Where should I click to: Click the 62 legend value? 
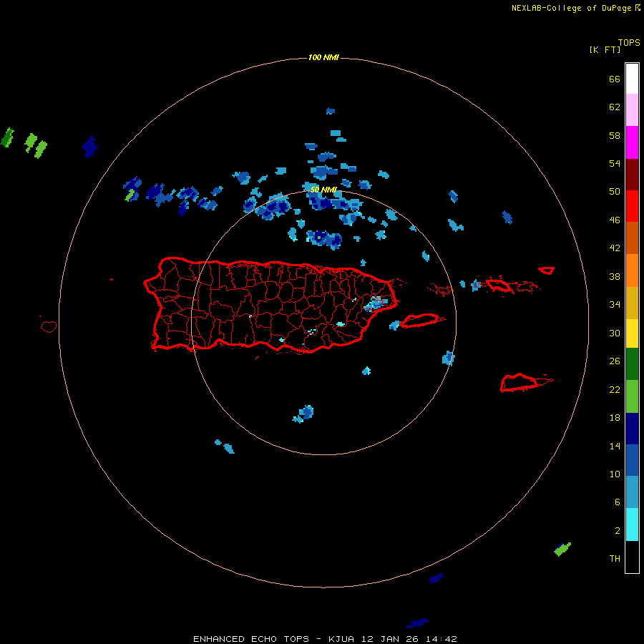[615, 107]
